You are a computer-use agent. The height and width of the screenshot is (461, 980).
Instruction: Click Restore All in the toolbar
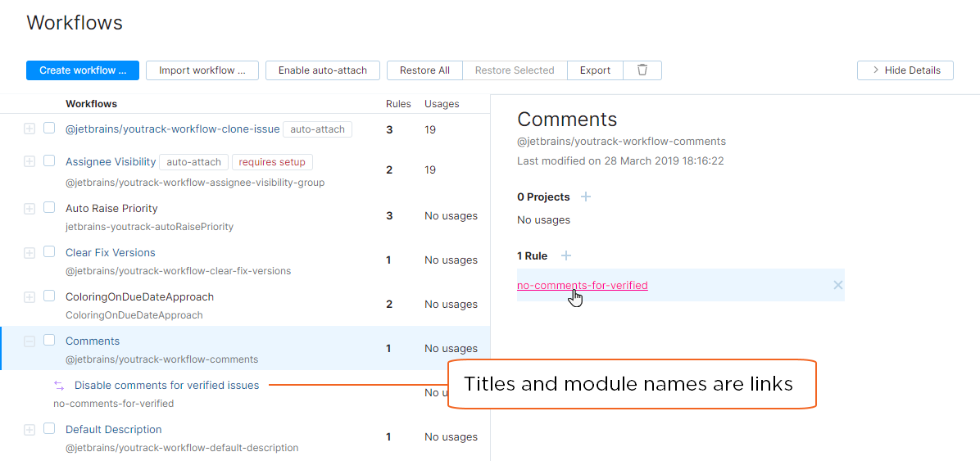coord(424,70)
